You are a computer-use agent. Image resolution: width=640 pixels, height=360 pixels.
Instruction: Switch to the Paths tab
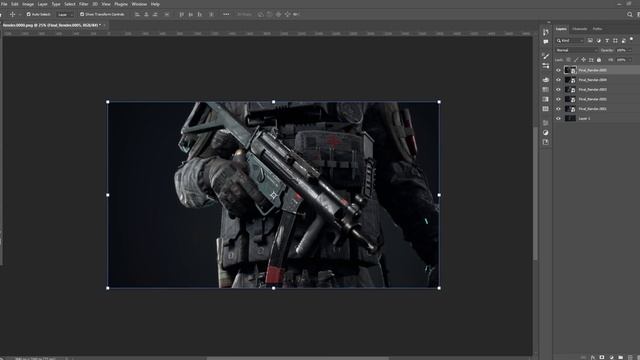(598, 29)
